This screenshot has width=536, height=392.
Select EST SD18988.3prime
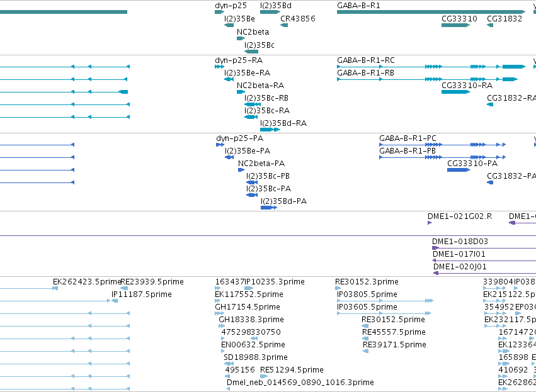[256, 357]
